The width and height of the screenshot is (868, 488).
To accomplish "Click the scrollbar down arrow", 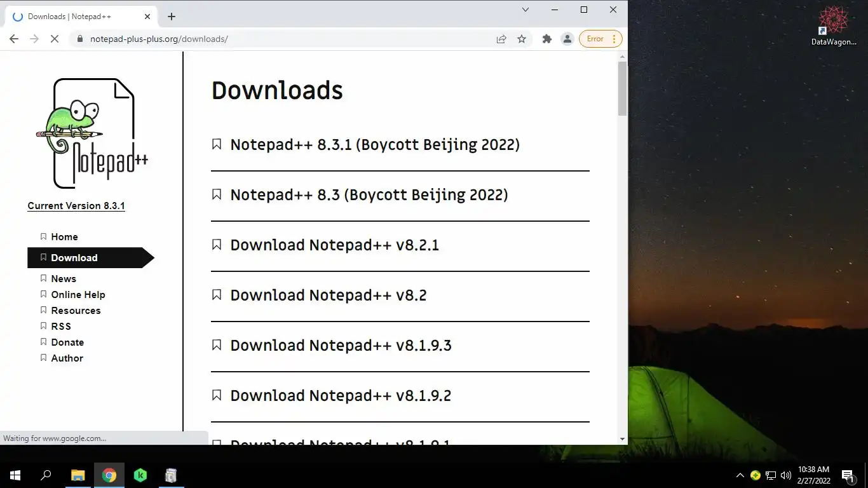I will pos(622,439).
